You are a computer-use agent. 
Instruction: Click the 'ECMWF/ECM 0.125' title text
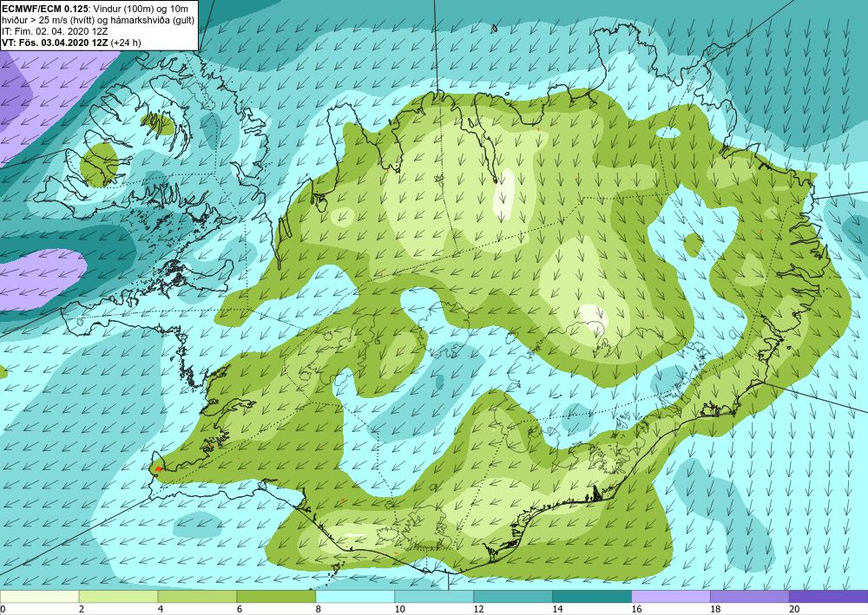pyautogui.click(x=45, y=9)
